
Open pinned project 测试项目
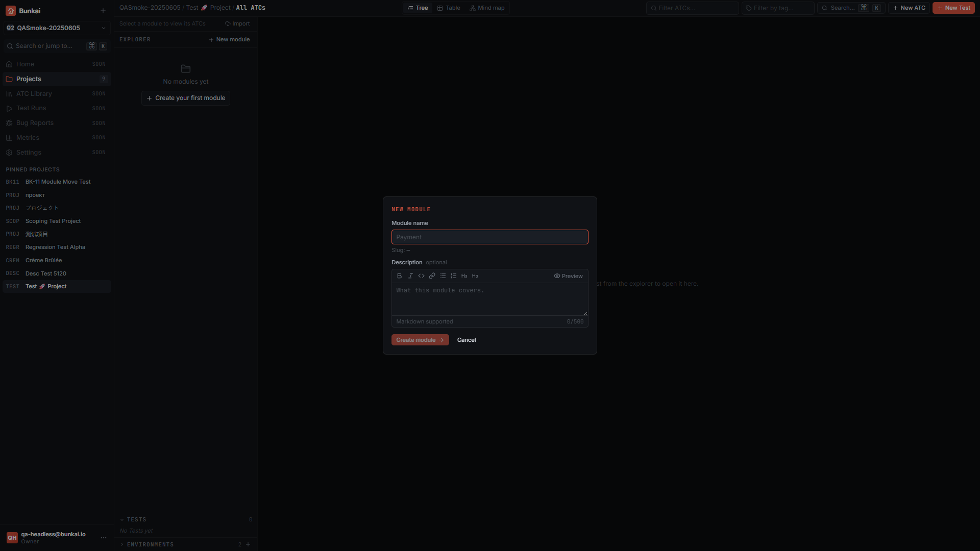(x=56, y=234)
